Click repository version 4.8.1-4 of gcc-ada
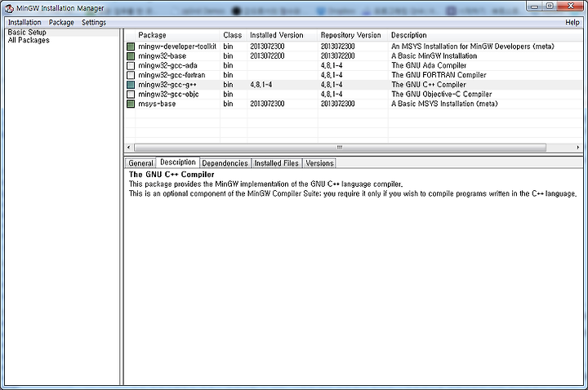Image resolution: width=588 pixels, height=390 pixels. [332, 65]
